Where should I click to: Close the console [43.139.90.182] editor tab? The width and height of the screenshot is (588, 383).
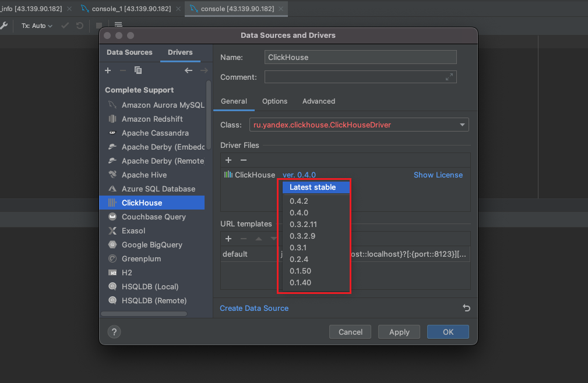point(281,9)
